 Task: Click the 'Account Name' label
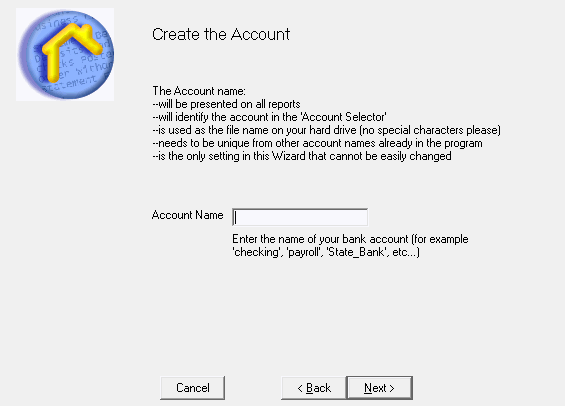coord(187,215)
